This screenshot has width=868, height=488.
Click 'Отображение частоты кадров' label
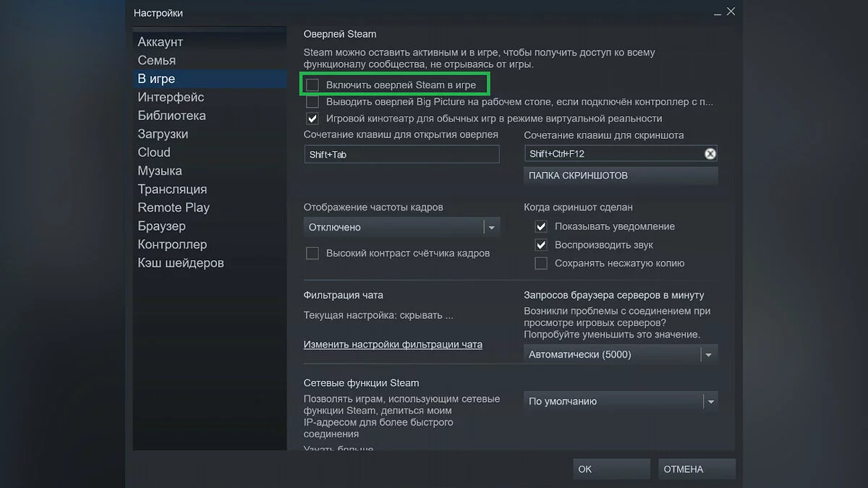(x=373, y=207)
